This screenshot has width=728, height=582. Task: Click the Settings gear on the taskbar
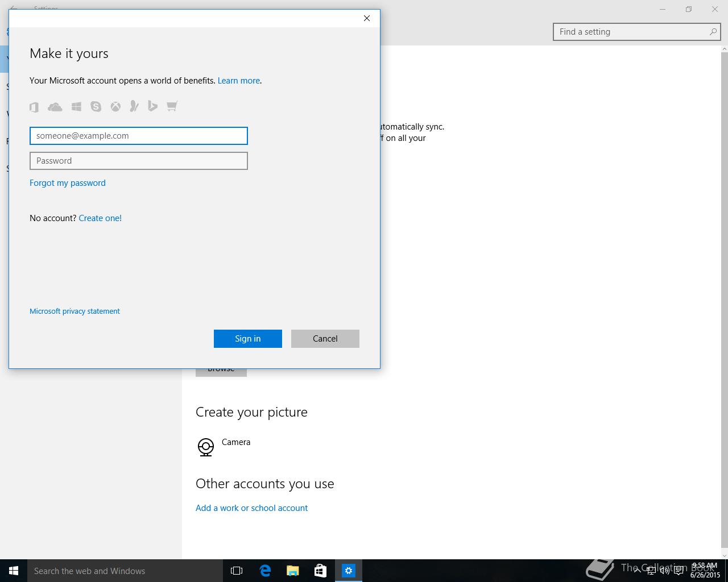(x=348, y=571)
